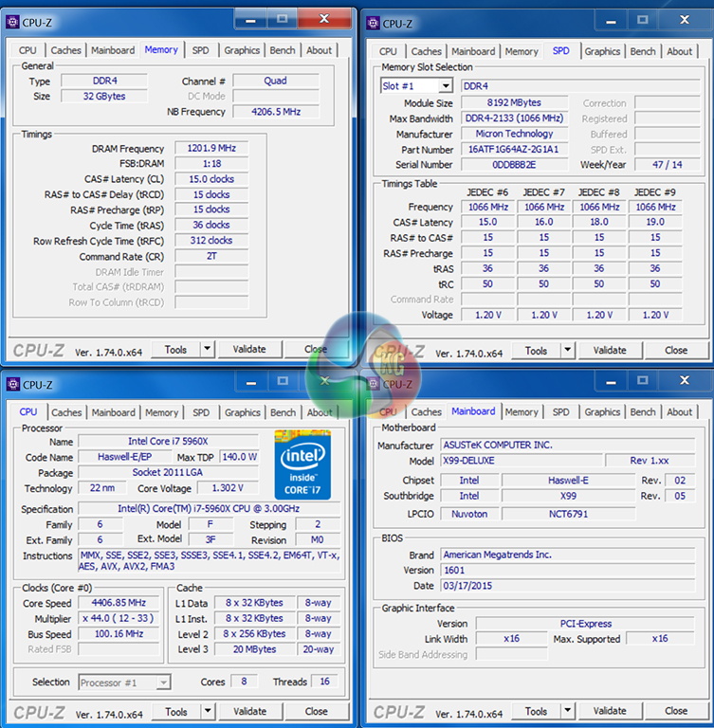Click Multiplier value x 44.0
Screen dimensions: 714x728
click(x=119, y=618)
